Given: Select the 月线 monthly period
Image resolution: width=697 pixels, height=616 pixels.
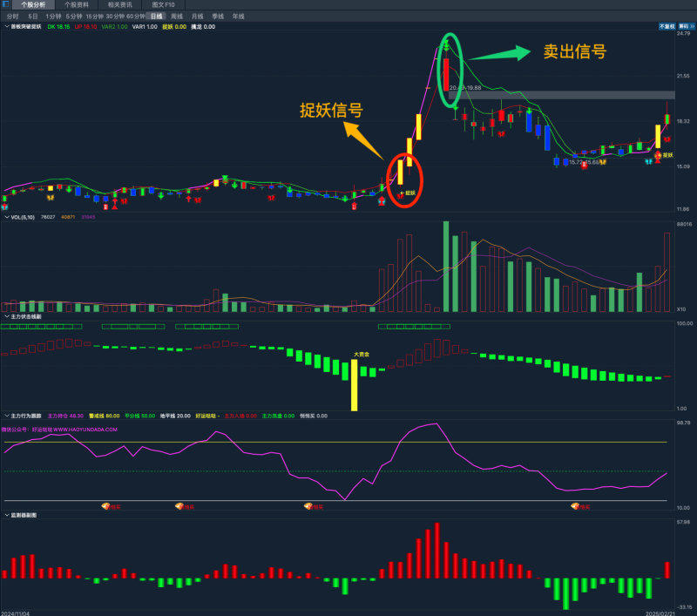Looking at the screenshot, I should click(x=197, y=17).
